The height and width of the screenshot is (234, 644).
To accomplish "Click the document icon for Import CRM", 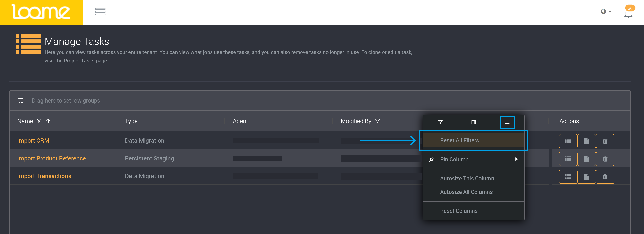I will 586,141.
